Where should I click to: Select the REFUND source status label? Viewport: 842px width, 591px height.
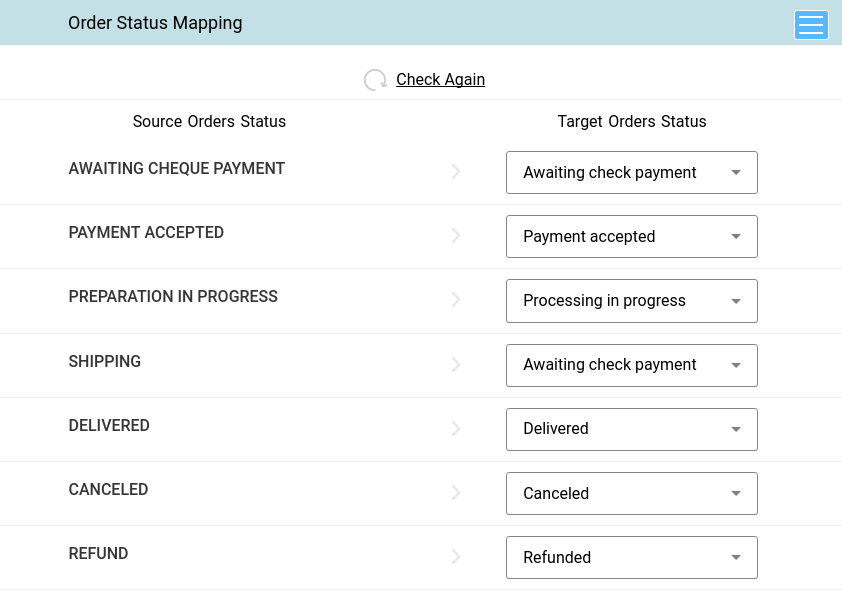point(98,553)
